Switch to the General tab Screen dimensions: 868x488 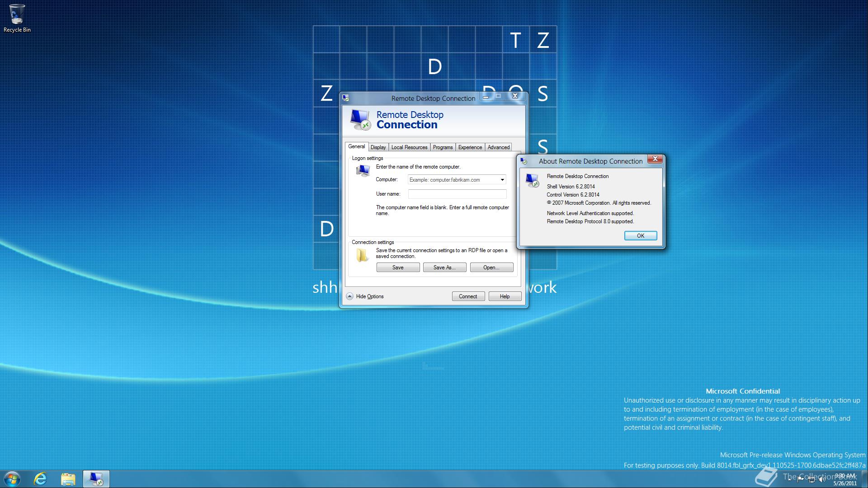point(356,146)
